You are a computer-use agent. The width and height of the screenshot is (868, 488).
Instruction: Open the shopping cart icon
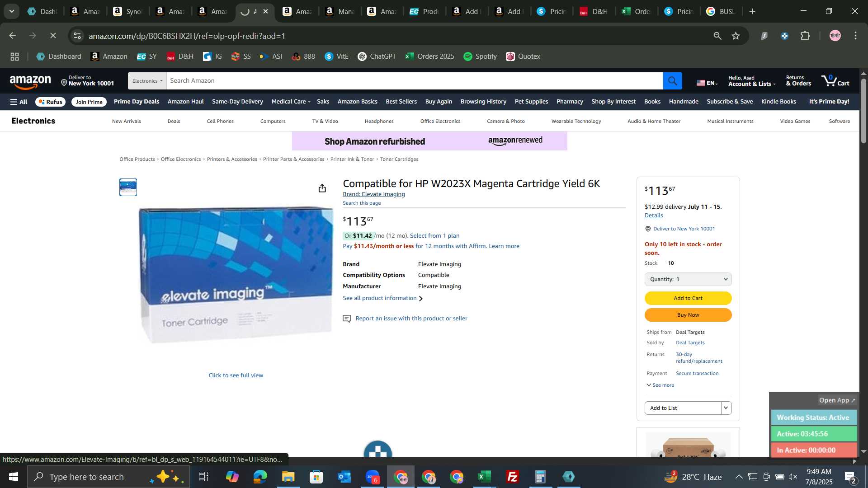pos(835,81)
